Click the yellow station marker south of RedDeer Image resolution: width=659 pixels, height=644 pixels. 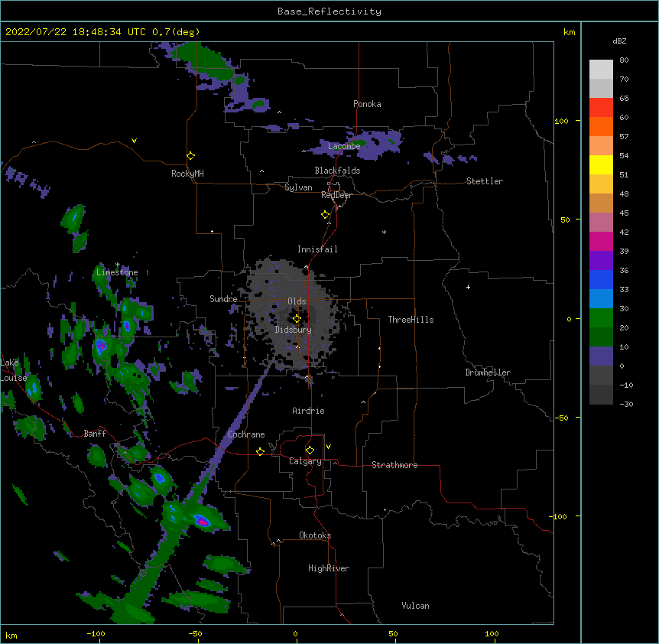pos(326,215)
